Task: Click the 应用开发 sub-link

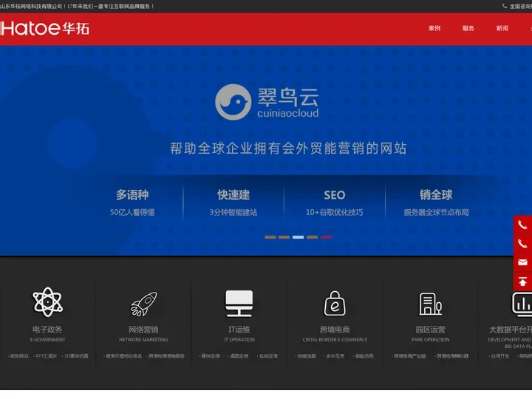Action: (499, 356)
